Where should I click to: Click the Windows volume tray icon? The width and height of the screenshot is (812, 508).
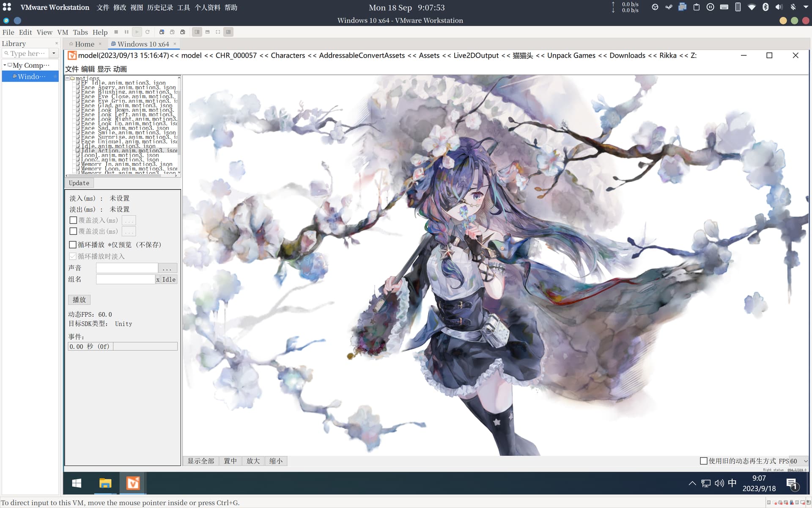[719, 483]
